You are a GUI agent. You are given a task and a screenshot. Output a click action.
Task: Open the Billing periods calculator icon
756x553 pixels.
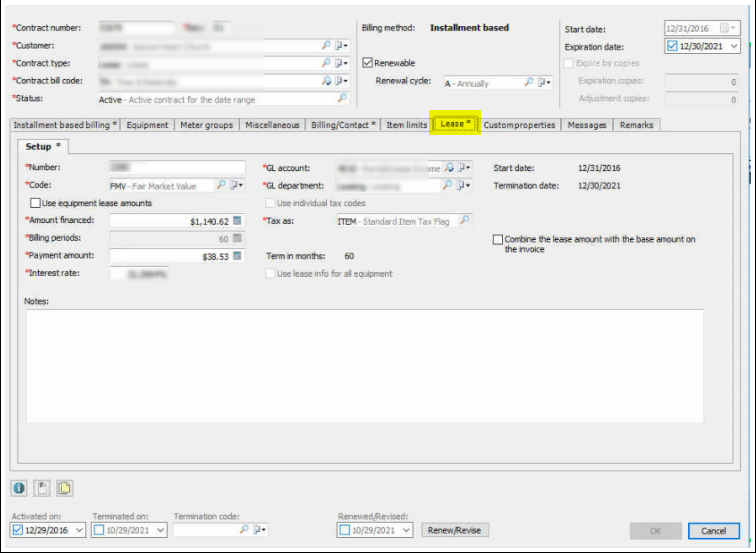(x=237, y=238)
